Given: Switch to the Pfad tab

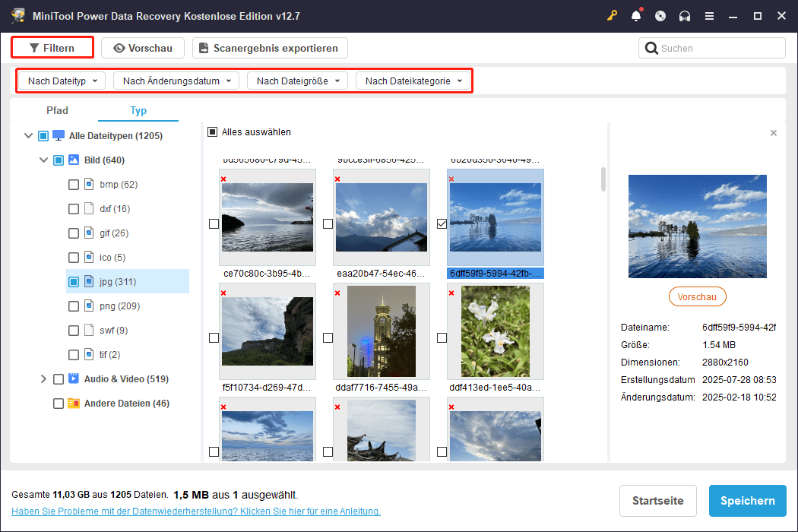Looking at the screenshot, I should (57, 110).
